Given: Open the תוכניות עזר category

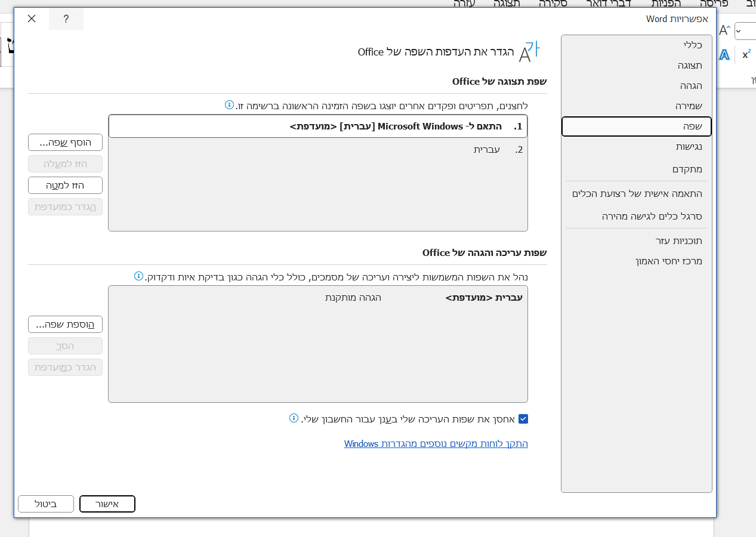Looking at the screenshot, I should click(x=637, y=240).
